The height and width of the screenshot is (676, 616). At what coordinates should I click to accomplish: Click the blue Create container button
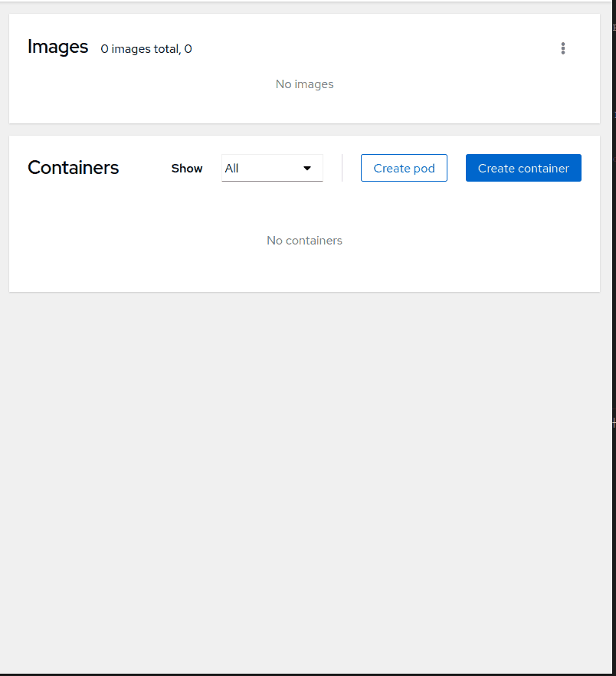pyautogui.click(x=523, y=168)
